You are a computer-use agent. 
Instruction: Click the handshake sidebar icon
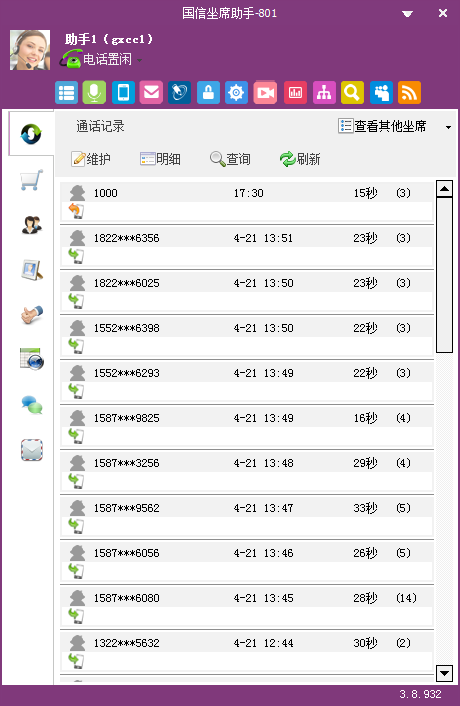click(32, 315)
